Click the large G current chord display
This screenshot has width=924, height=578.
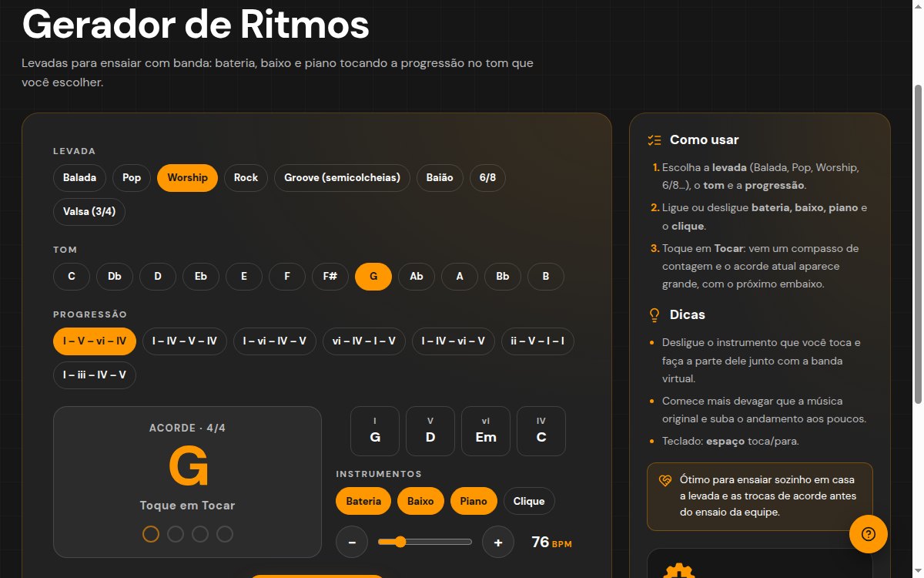click(x=188, y=466)
